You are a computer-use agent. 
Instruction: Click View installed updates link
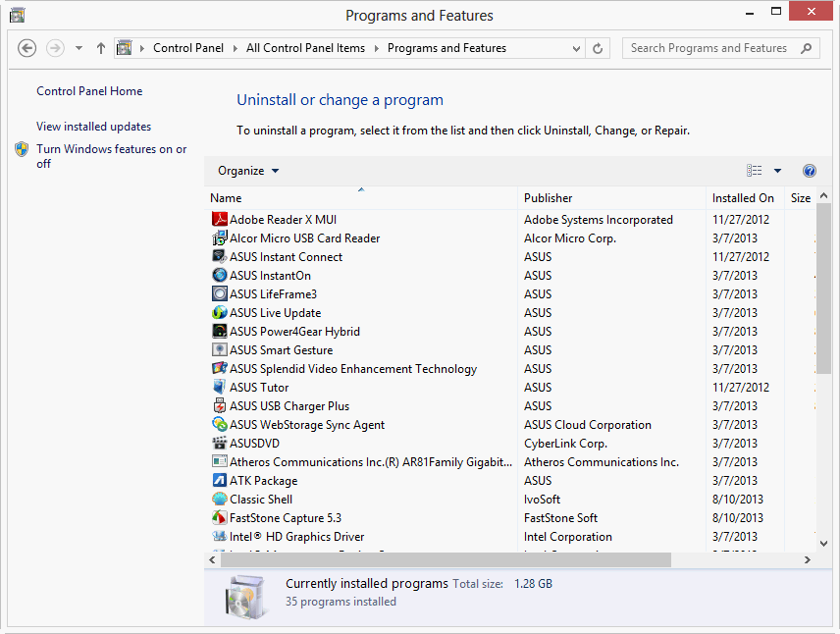(94, 127)
